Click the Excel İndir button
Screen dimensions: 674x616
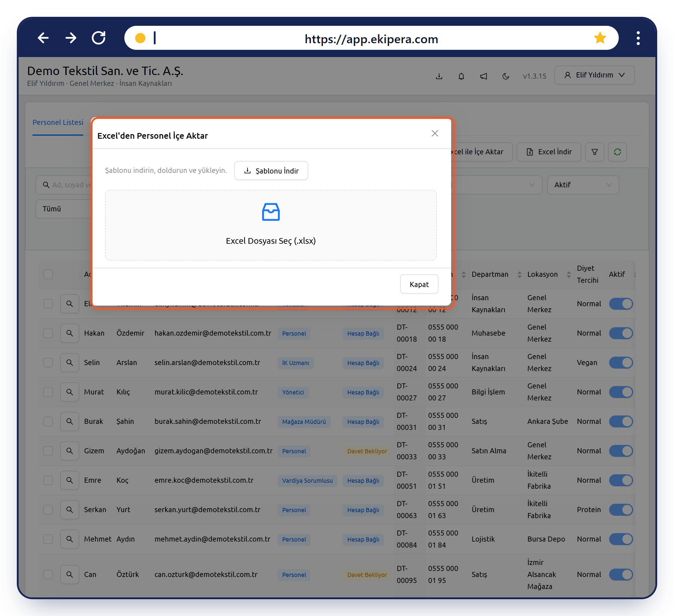(x=549, y=152)
